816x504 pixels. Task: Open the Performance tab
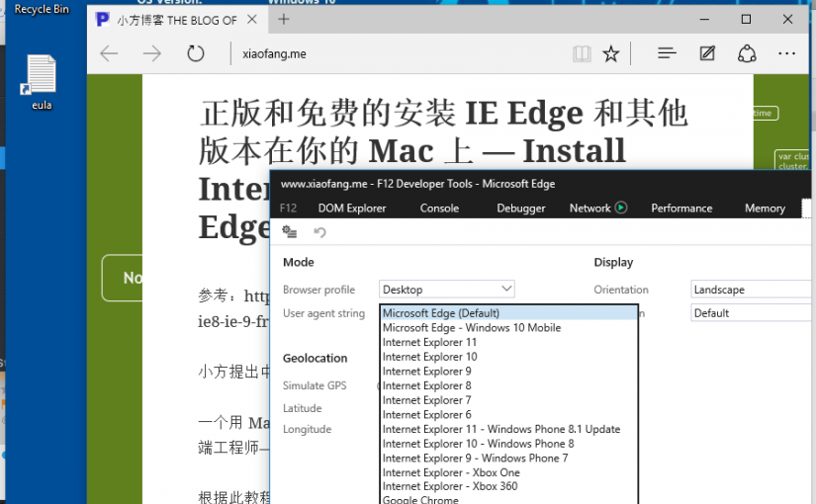tap(681, 209)
